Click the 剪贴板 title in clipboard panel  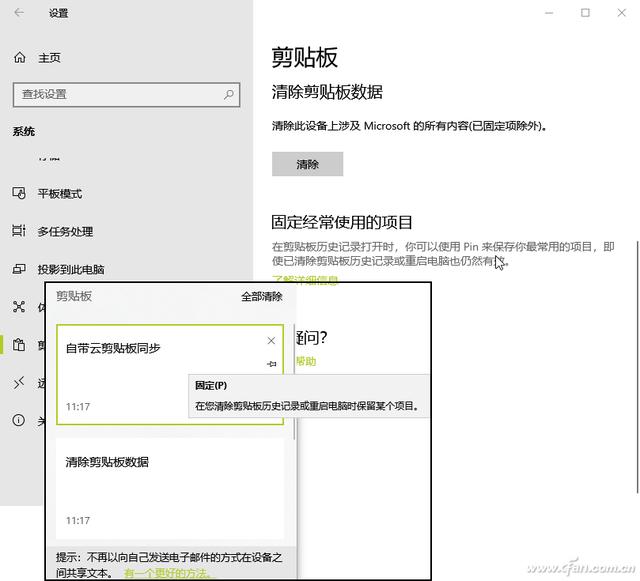(x=74, y=296)
